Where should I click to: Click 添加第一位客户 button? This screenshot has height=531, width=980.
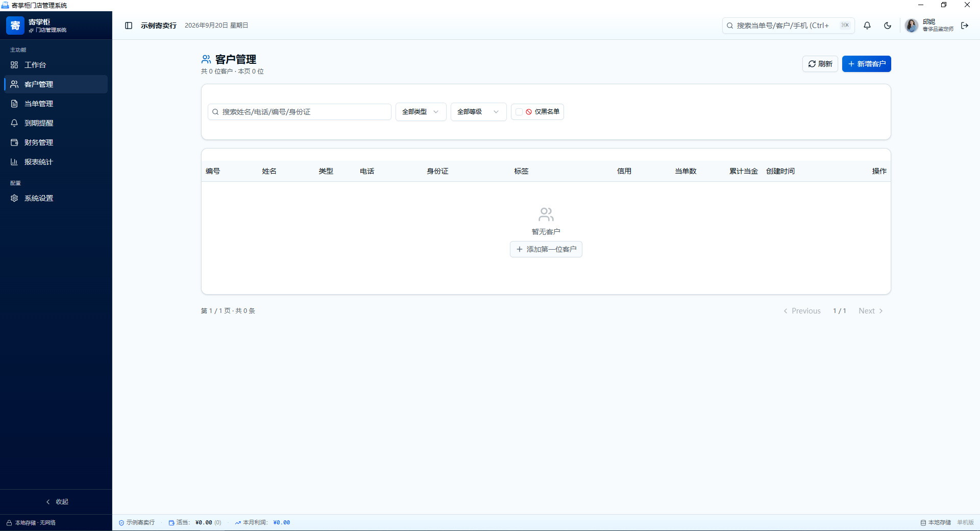coord(546,249)
